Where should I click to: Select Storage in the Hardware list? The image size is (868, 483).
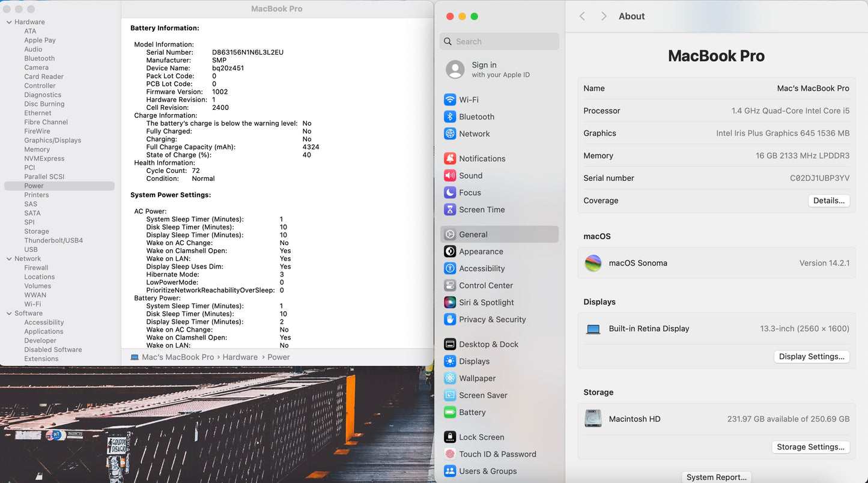[x=37, y=231]
